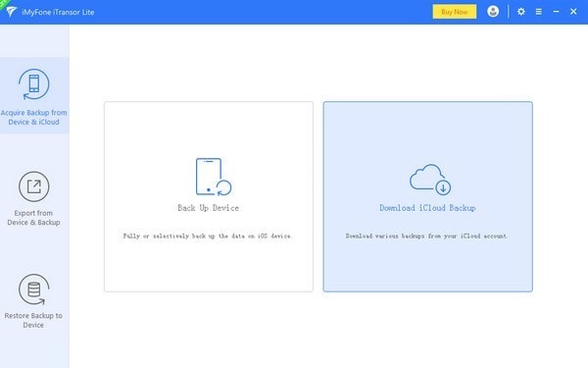Viewport: 588px width, 368px height.
Task: Open the user account avatar icon
Action: click(493, 11)
